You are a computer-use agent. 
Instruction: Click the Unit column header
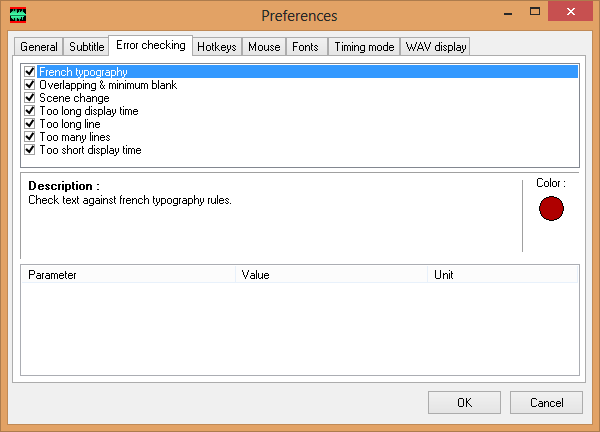502,275
